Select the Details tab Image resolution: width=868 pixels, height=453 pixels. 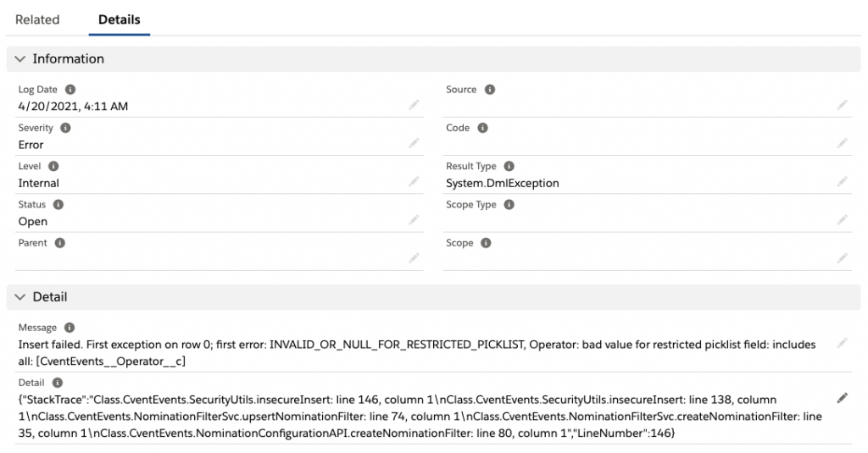click(x=120, y=19)
